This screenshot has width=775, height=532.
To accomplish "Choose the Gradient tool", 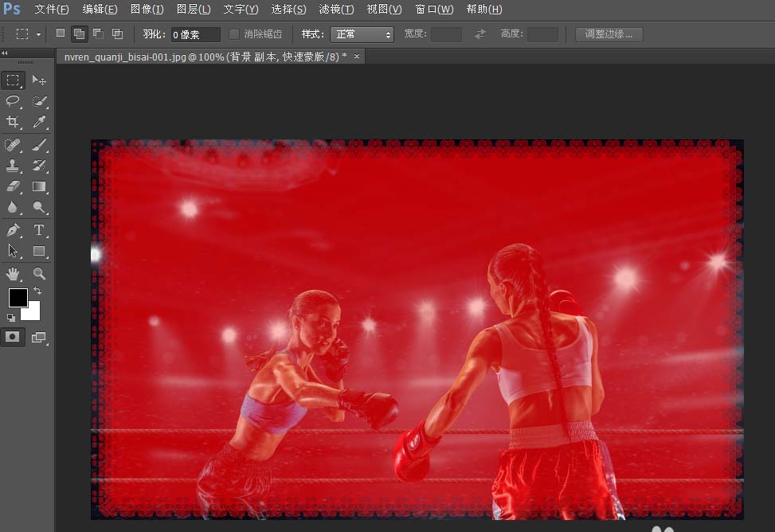I will tap(39, 186).
